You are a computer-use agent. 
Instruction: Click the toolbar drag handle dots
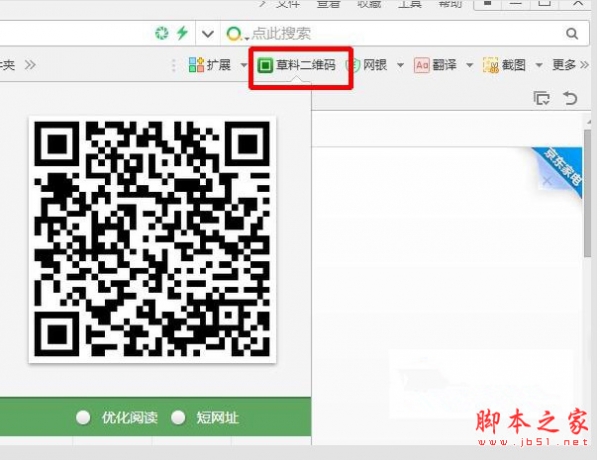[174, 65]
